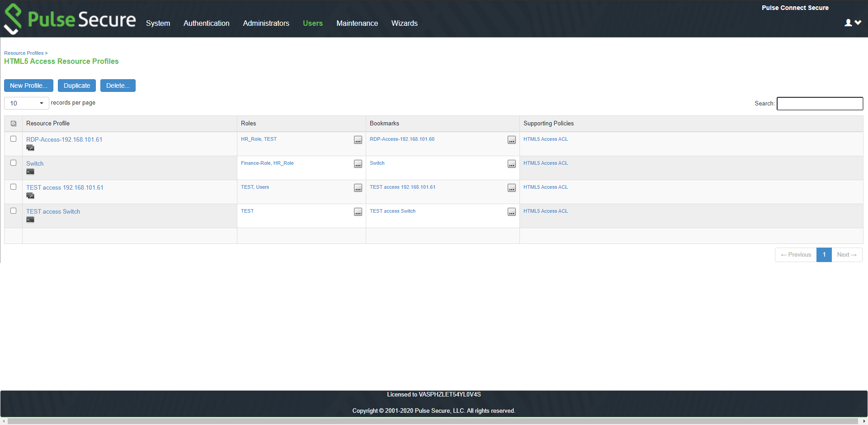Open roles ellipsis for Finance-Role, HR_Role row
The image size is (868, 425).
[x=358, y=164]
